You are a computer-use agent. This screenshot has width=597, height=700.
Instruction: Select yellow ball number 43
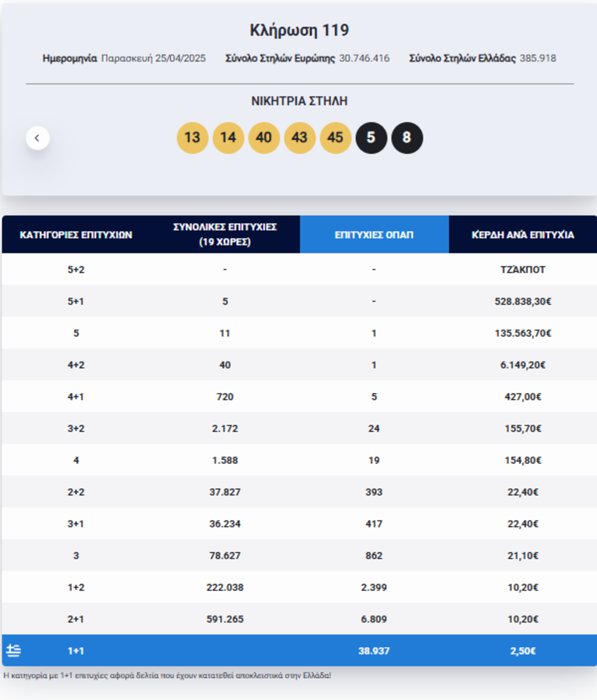tap(300, 138)
